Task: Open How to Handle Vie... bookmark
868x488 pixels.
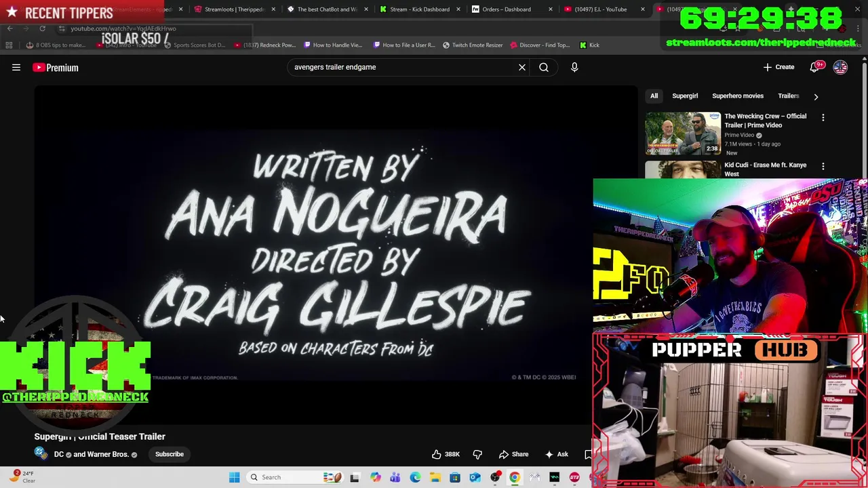Action: [x=333, y=45]
